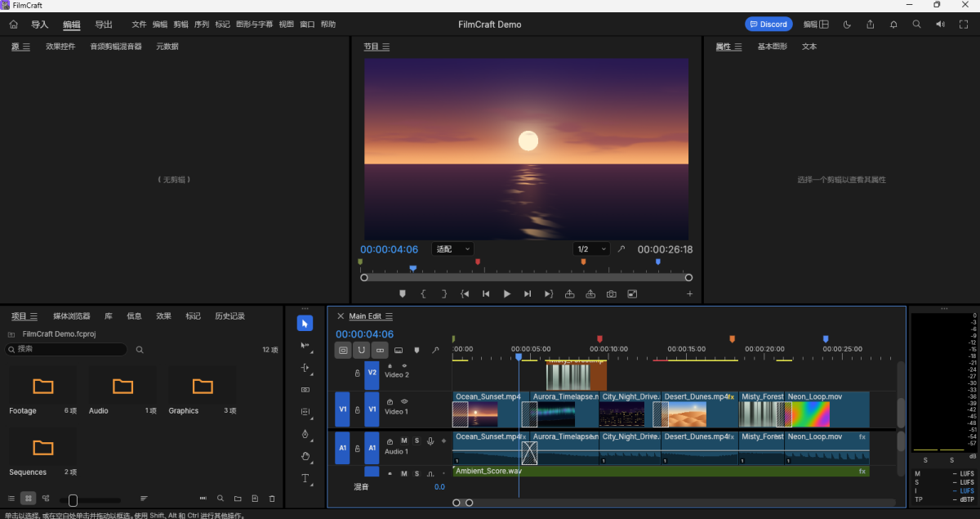Click the Extract button under monitor

click(590, 294)
